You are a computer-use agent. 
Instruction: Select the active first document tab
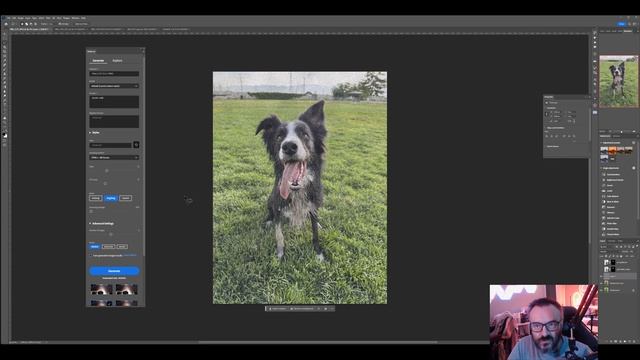point(29,29)
